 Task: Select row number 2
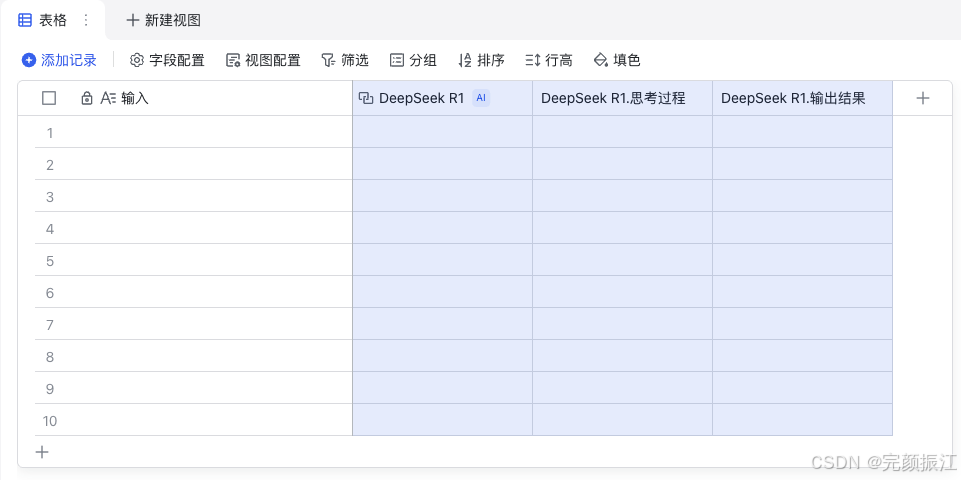click(x=50, y=164)
